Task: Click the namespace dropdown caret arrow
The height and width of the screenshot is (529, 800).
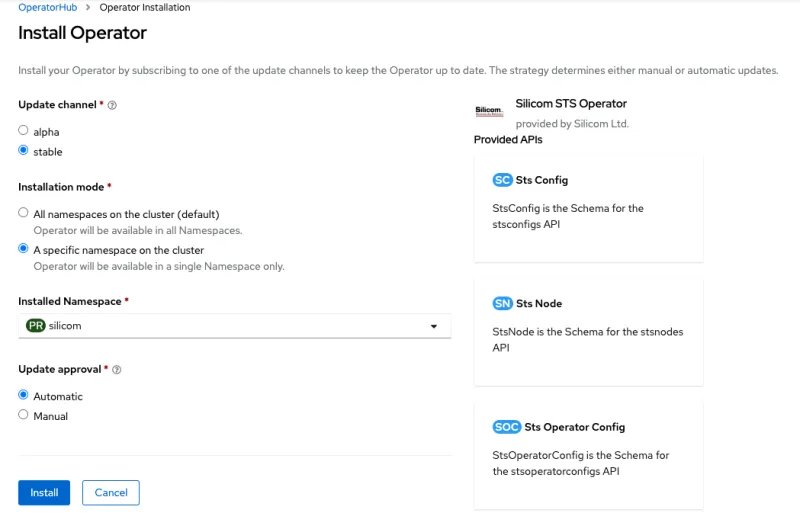Action: coord(434,326)
